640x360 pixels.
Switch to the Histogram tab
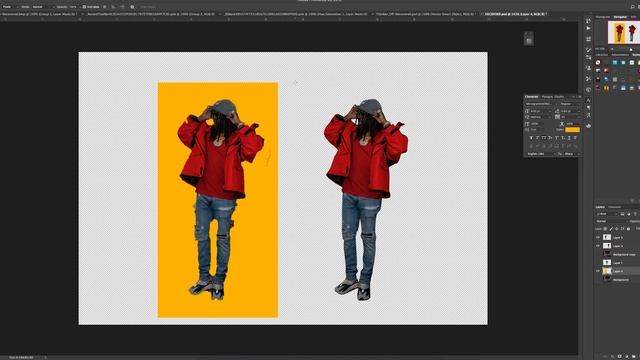[603, 17]
